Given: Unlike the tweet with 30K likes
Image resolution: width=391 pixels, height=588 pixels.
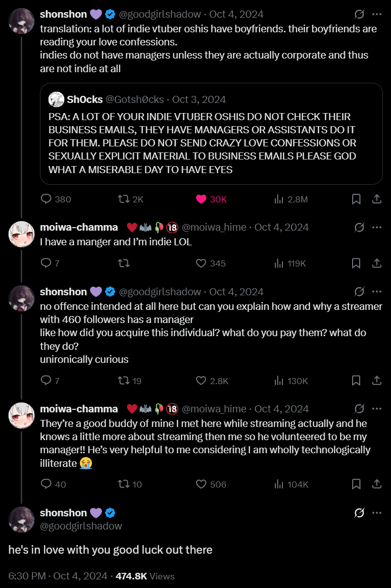Looking at the screenshot, I should tap(201, 199).
